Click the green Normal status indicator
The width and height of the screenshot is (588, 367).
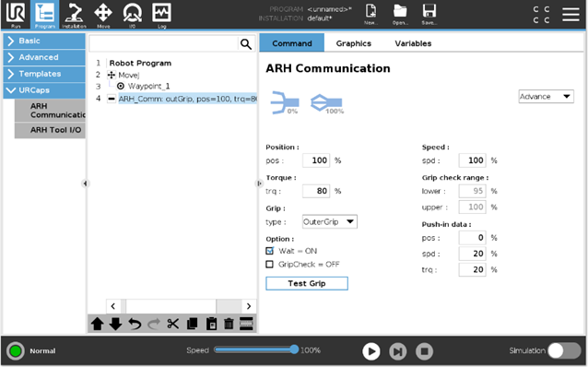16,351
